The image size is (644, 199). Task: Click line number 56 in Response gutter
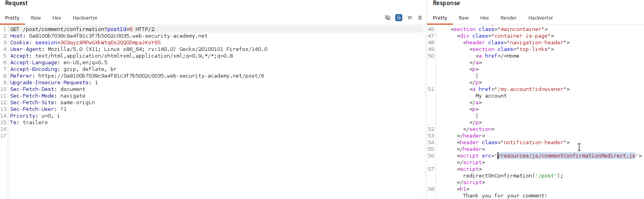coord(431,156)
